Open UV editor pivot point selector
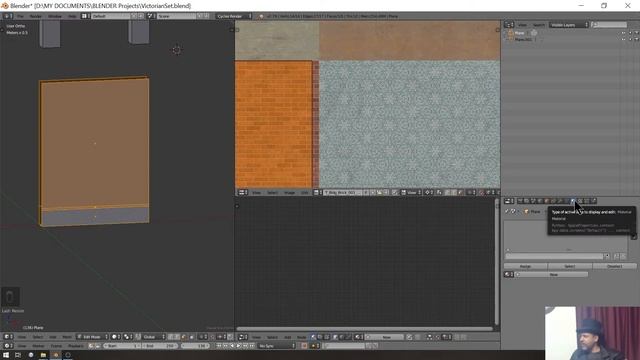640x360 pixels. click(x=429, y=192)
